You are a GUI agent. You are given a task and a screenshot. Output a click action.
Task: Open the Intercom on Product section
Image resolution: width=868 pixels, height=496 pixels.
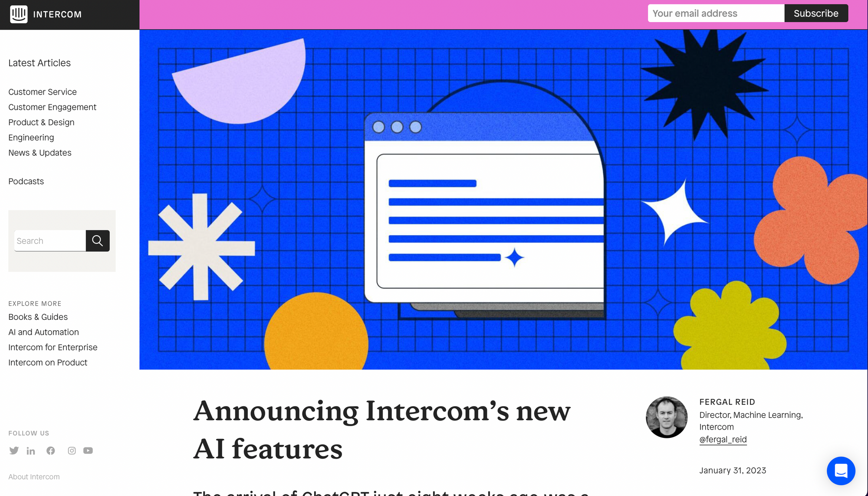[x=48, y=362]
